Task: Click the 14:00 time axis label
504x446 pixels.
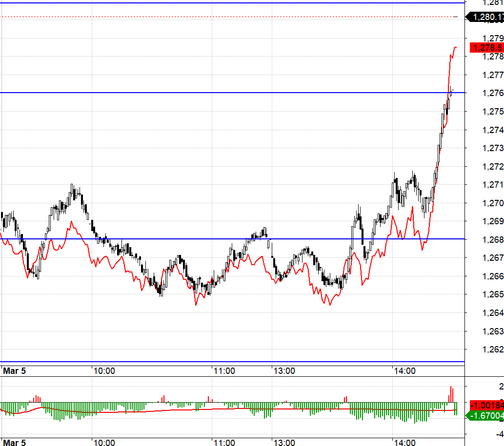Action: (404, 370)
